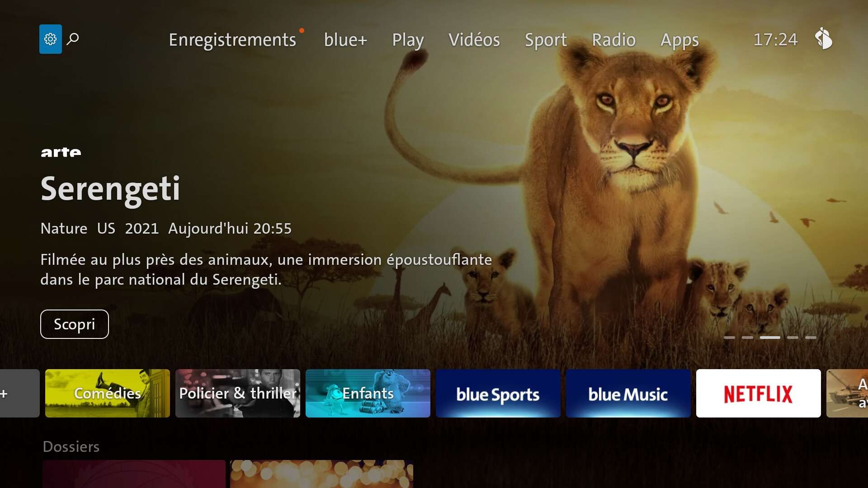Image resolution: width=868 pixels, height=488 pixels.
Task: Open the blue Sports tile
Action: pos(498,393)
